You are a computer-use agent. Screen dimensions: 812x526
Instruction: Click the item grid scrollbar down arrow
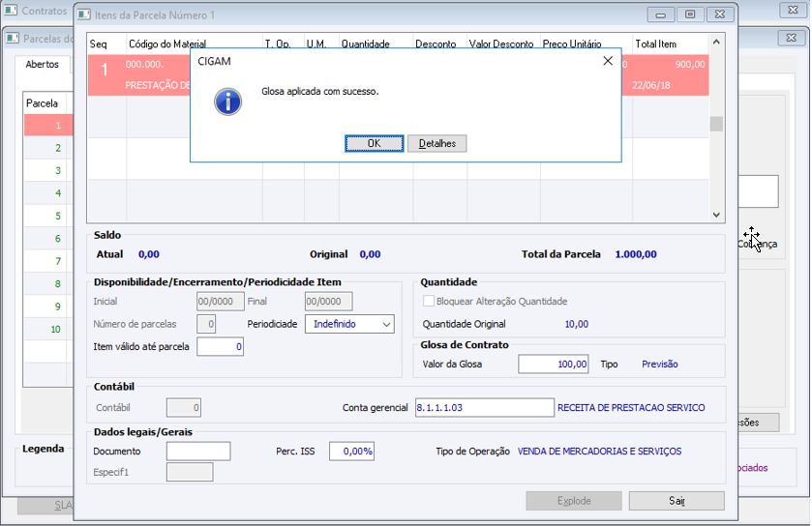pos(716,215)
